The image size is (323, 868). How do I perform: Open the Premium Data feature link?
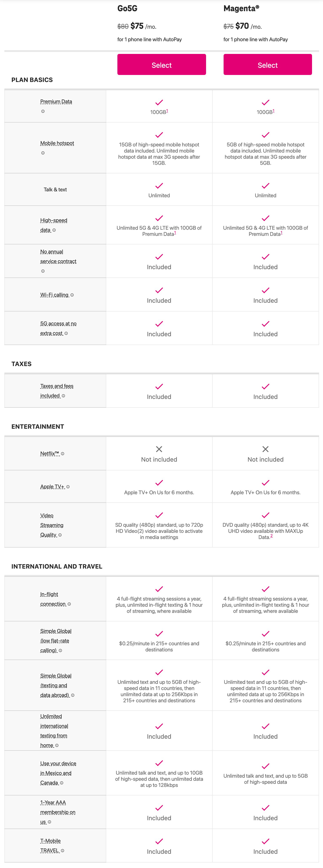56,102
